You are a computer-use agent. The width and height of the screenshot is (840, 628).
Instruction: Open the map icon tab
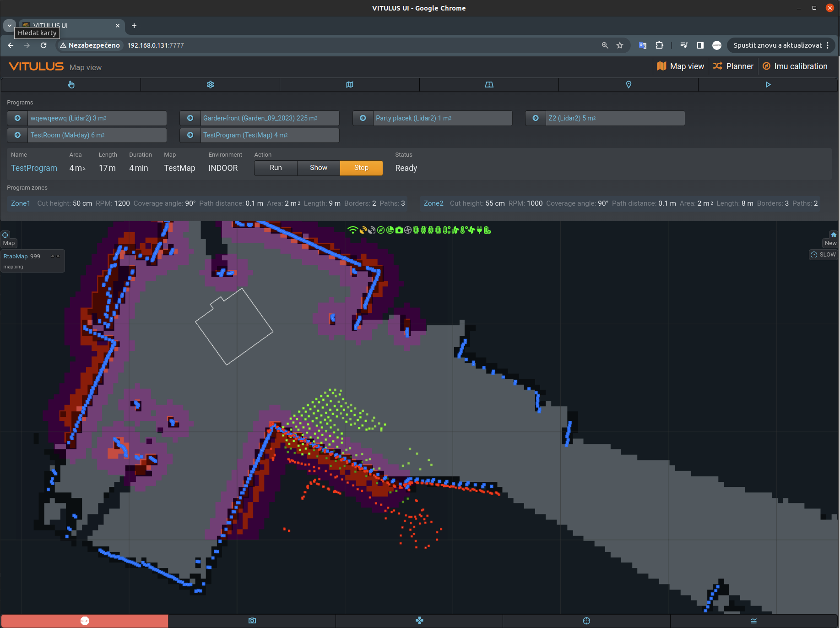point(350,85)
